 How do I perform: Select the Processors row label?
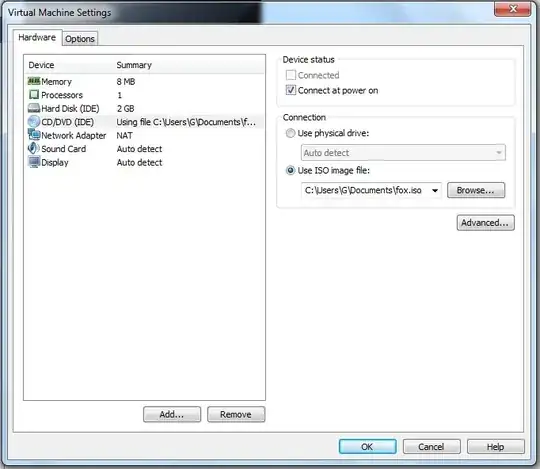coord(62,95)
